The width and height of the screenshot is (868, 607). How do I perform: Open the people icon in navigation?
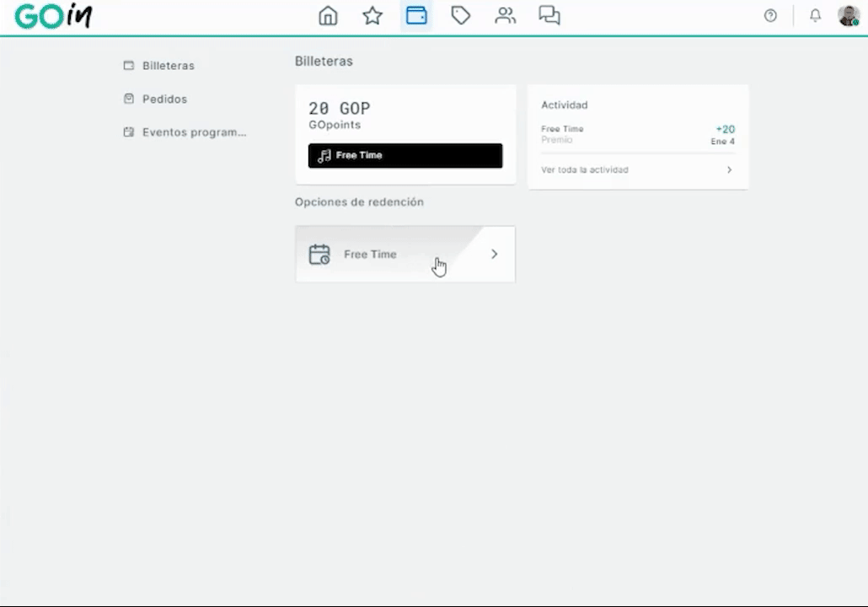(x=505, y=16)
